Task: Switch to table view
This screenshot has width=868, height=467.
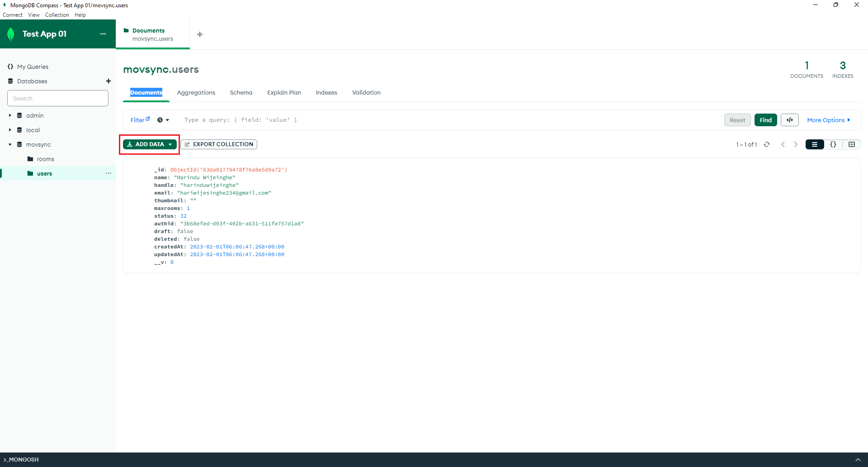Action: pyautogui.click(x=852, y=144)
